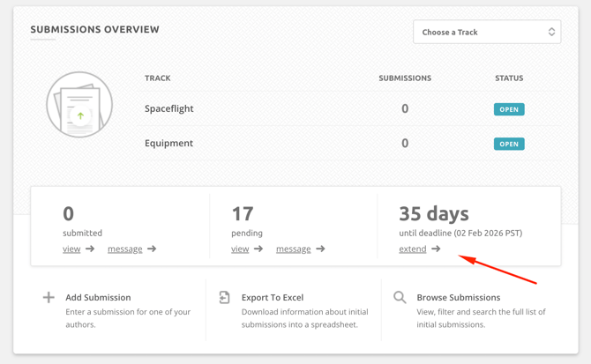Click the plus icon beside Add Submission
Image resolution: width=591 pixels, height=364 pixels.
[49, 298]
